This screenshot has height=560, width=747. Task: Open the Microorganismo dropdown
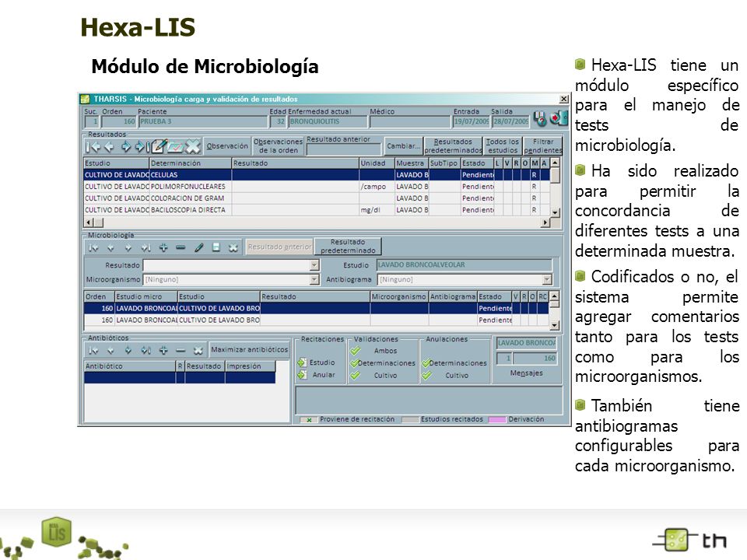(314, 279)
